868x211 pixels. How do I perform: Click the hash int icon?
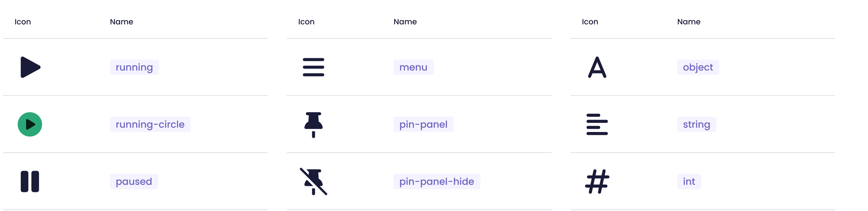[597, 182]
